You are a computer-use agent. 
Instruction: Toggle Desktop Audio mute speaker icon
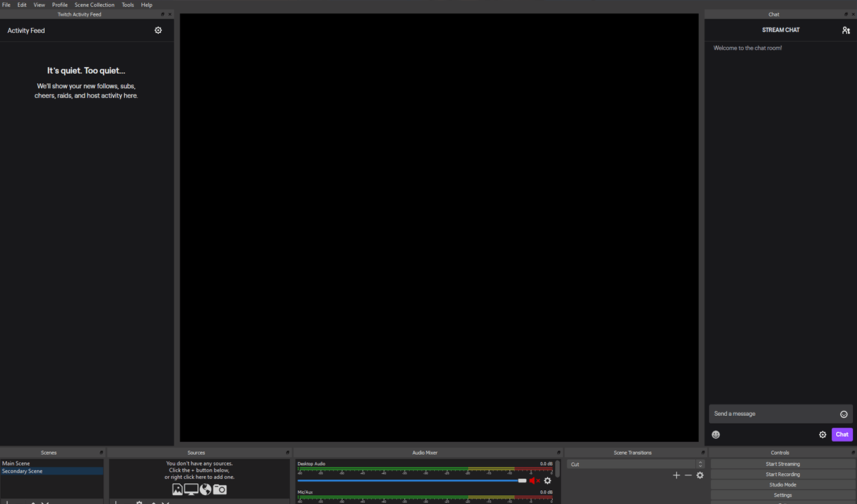tap(535, 481)
